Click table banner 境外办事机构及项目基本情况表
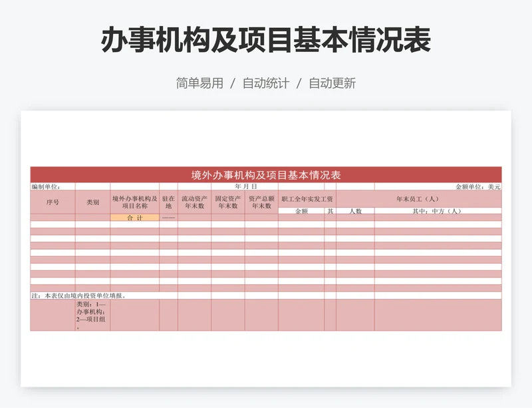The height and width of the screenshot is (408, 532). click(266, 175)
